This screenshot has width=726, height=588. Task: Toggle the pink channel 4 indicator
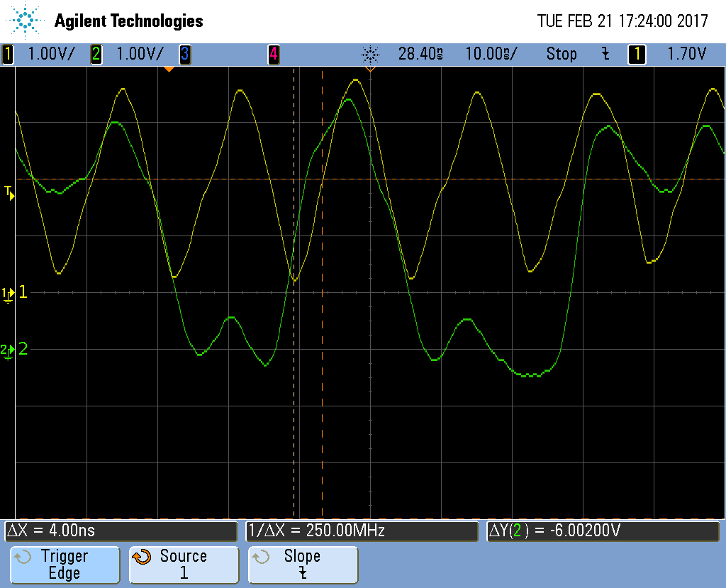(273, 54)
